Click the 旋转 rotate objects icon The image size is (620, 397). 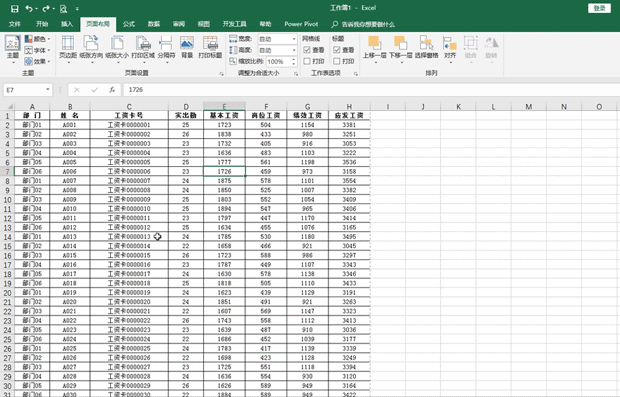point(491,49)
